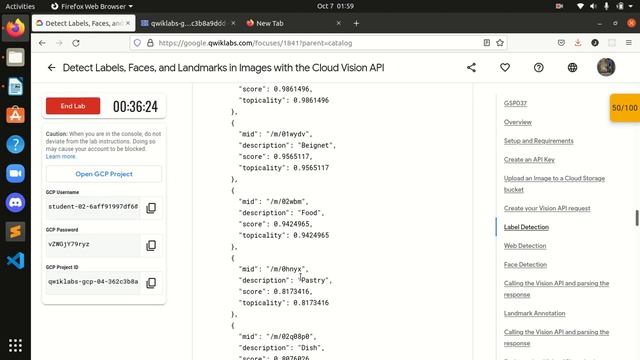Click the lab page back arrow
This screenshot has height=360, width=640.
[51, 68]
